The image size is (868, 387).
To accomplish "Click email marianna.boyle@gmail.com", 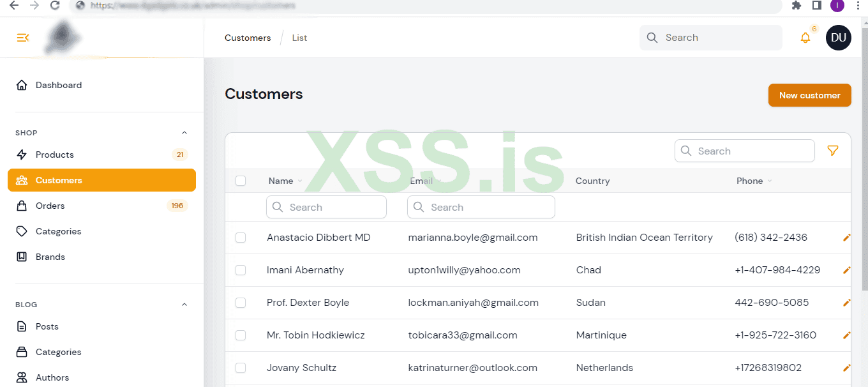I will 473,238.
